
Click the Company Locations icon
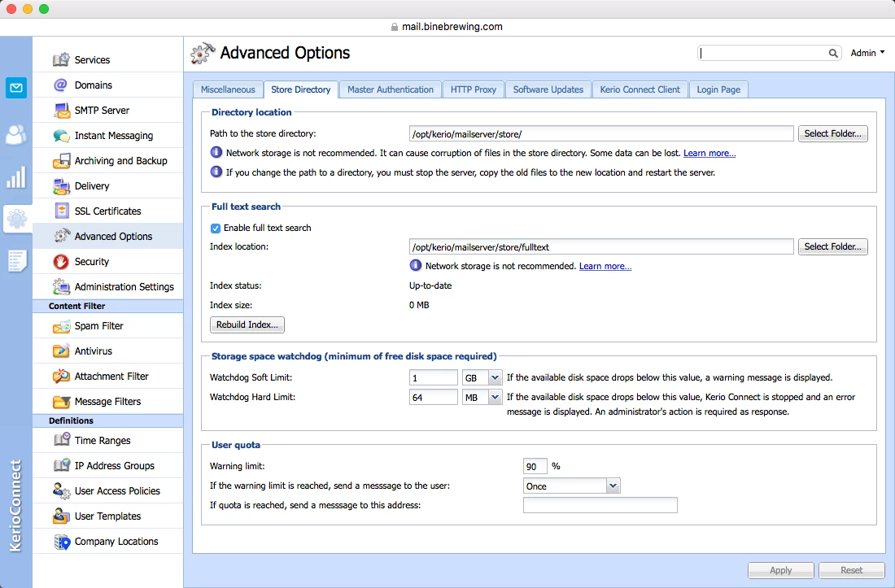61,542
